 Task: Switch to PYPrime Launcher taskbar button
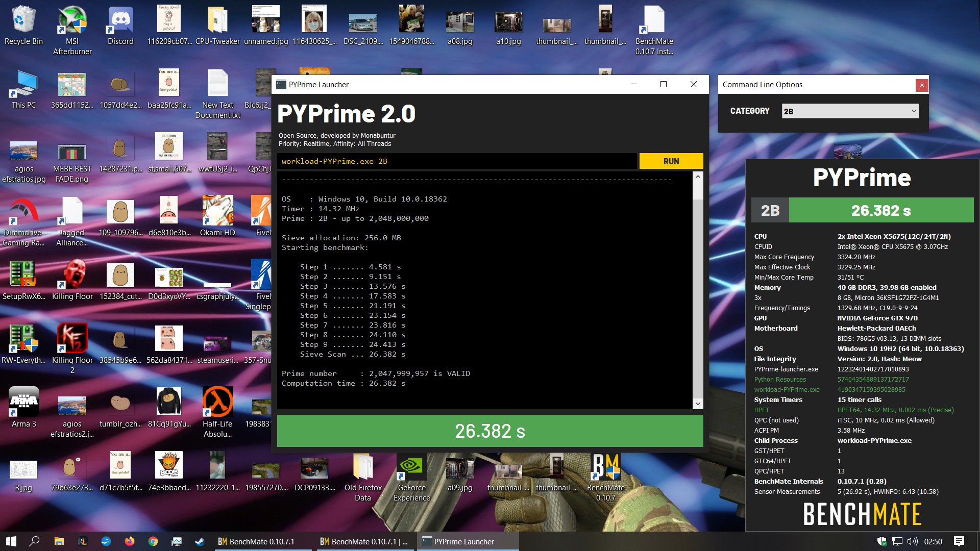pyautogui.click(x=468, y=541)
